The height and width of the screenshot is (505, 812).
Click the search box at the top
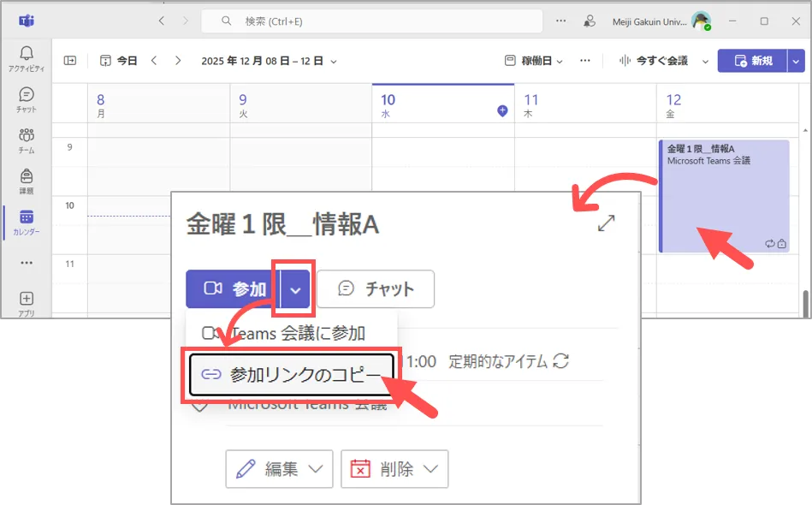pyautogui.click(x=371, y=21)
